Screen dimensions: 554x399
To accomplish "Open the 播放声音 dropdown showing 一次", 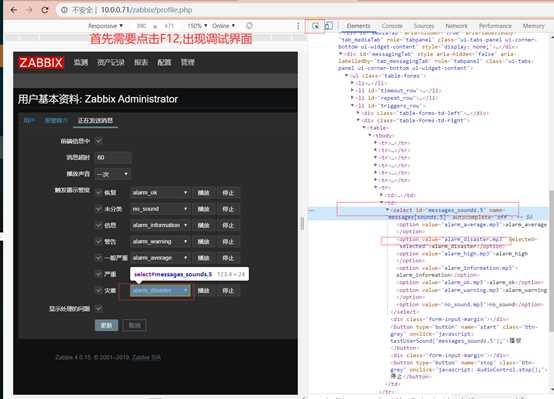I will click(113, 174).
